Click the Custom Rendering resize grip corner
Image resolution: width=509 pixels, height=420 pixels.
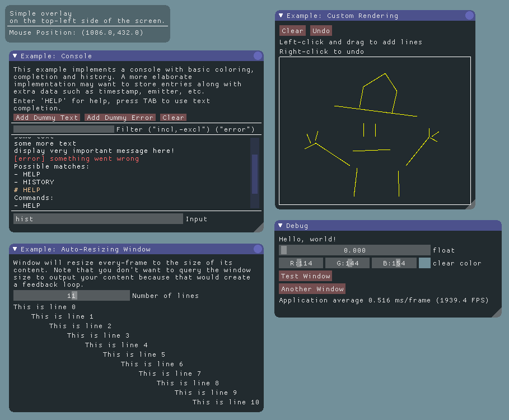(x=471, y=205)
